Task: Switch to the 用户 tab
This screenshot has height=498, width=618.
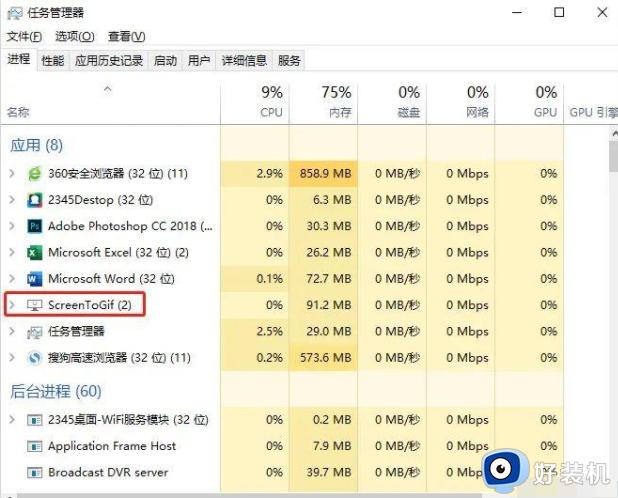Action: coord(199,61)
